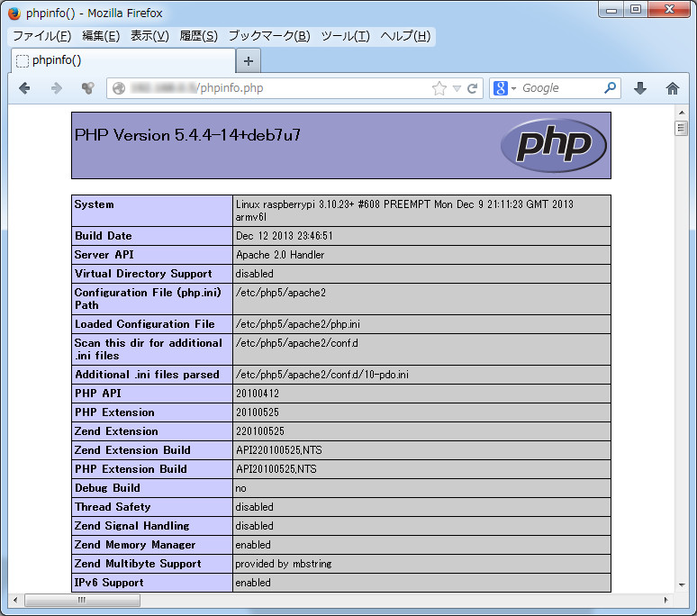Click 'Debug Build' label

pyautogui.click(x=107, y=488)
